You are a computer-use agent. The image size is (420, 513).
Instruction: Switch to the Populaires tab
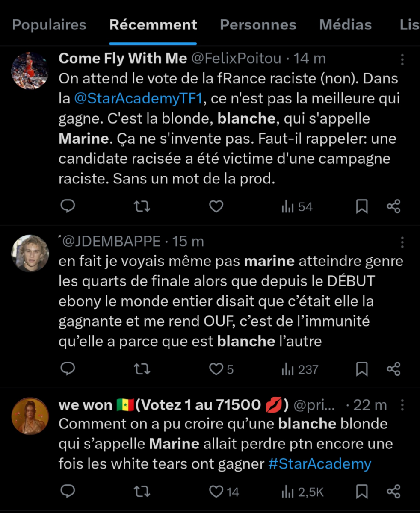point(49,25)
